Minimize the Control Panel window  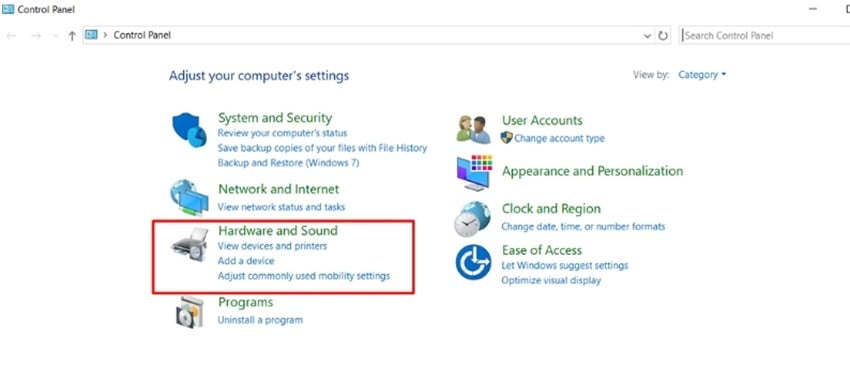click(x=812, y=9)
